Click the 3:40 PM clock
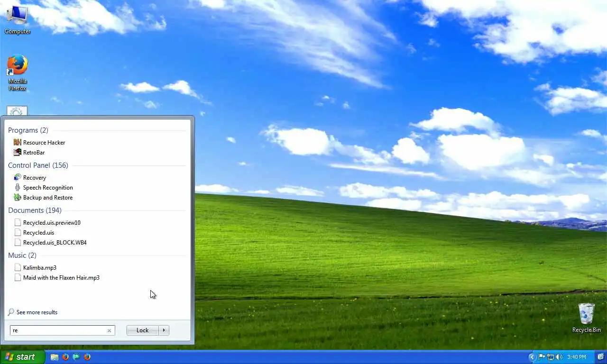This screenshot has width=607, height=364. pos(576,357)
